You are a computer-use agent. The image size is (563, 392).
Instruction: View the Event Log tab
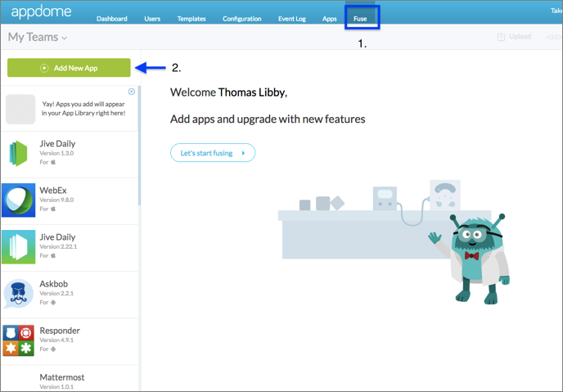pyautogui.click(x=292, y=19)
